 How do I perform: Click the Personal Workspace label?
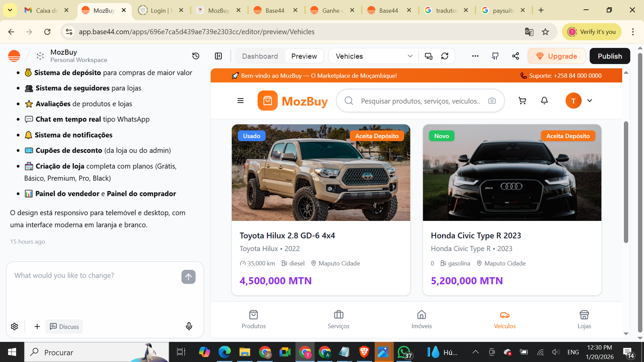coord(79,60)
